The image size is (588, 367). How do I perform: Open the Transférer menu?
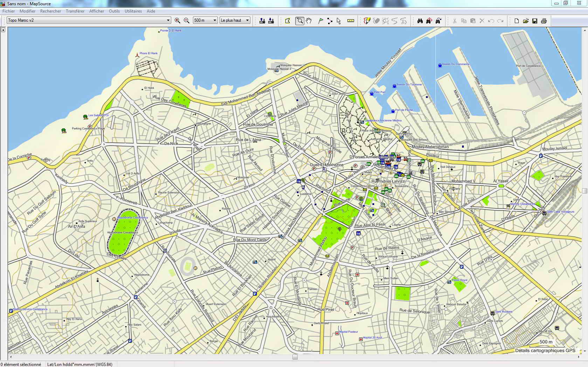75,11
